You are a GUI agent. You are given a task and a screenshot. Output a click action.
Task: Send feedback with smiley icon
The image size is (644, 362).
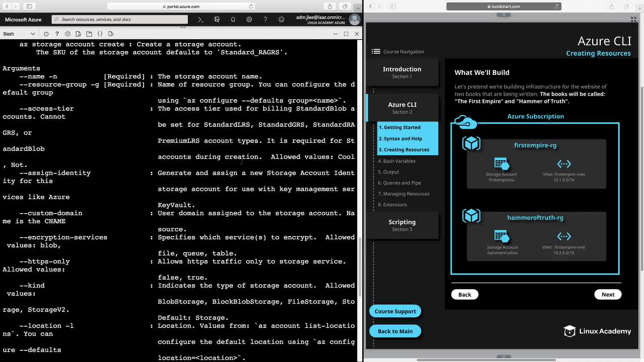click(281, 19)
